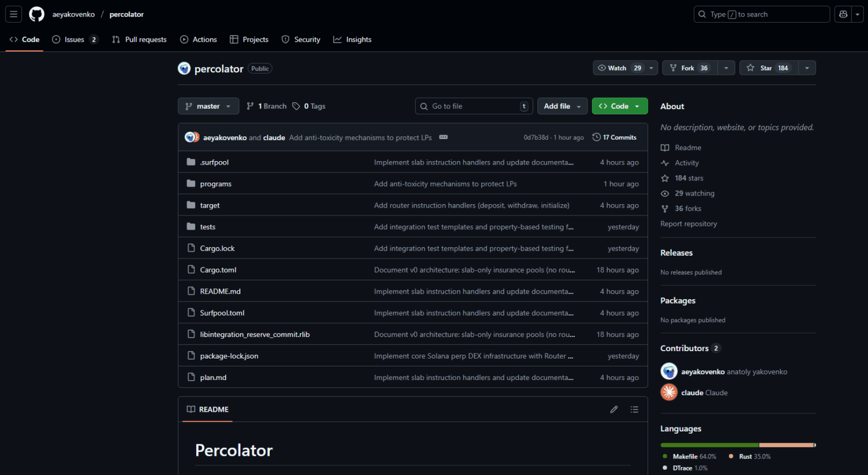The height and width of the screenshot is (475, 868).
Task: Click the GitHub logo icon
Action: click(37, 14)
